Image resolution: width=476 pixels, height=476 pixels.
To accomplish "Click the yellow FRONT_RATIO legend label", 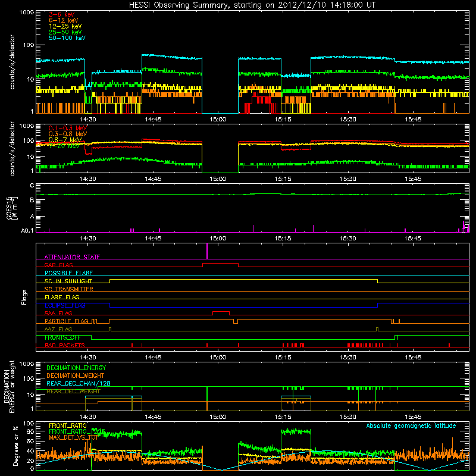I will click(x=68, y=425).
